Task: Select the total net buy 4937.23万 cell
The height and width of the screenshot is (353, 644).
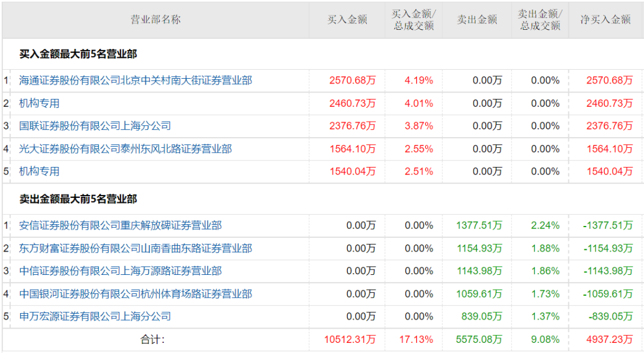Action: [x=609, y=339]
